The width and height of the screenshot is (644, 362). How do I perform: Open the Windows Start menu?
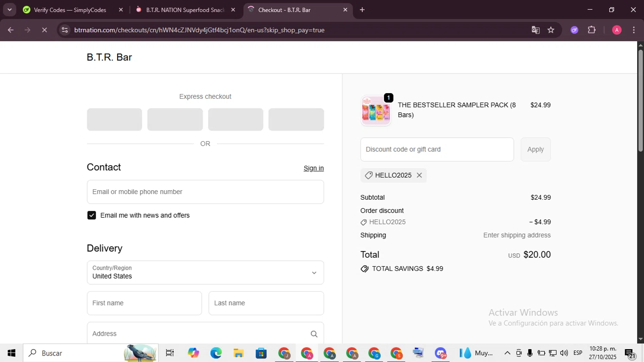11,353
